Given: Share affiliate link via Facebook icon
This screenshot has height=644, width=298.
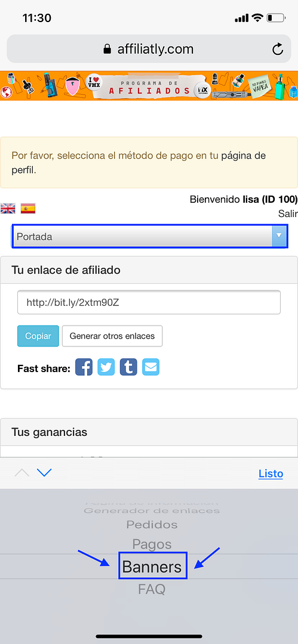Looking at the screenshot, I should click(84, 367).
